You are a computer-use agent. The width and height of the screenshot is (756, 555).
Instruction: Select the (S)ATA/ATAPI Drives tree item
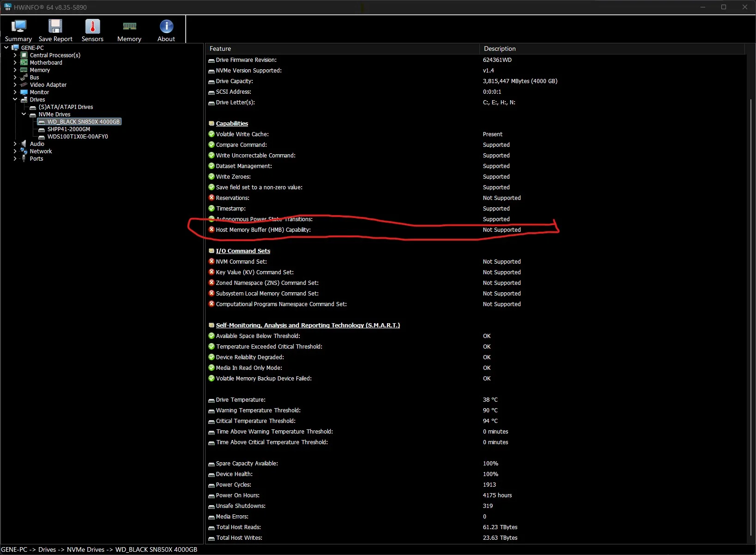(x=66, y=107)
